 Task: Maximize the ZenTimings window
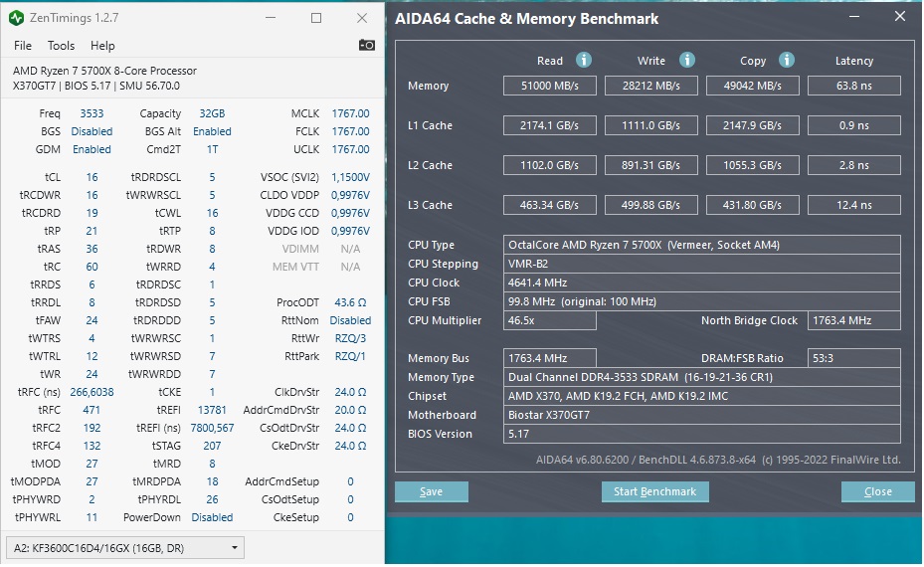[316, 18]
